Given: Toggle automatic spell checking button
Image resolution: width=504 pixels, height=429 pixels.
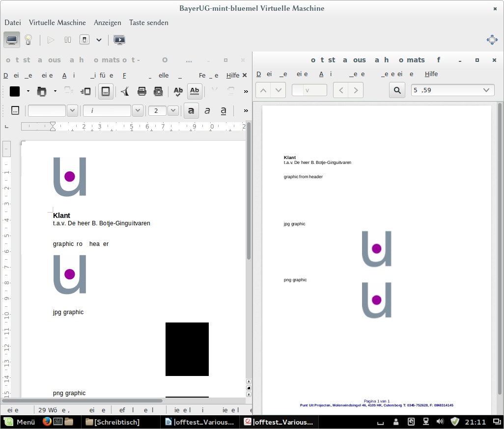Looking at the screenshot, I should click(195, 91).
